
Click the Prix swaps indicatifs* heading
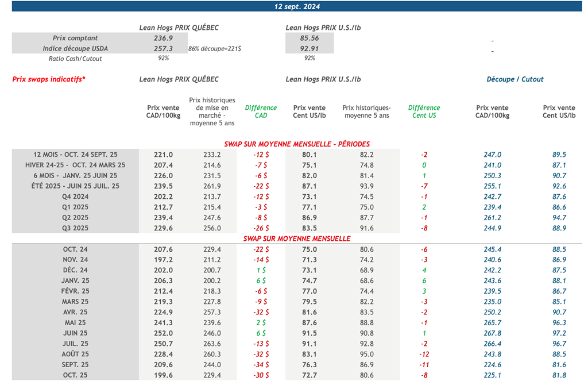49,79
